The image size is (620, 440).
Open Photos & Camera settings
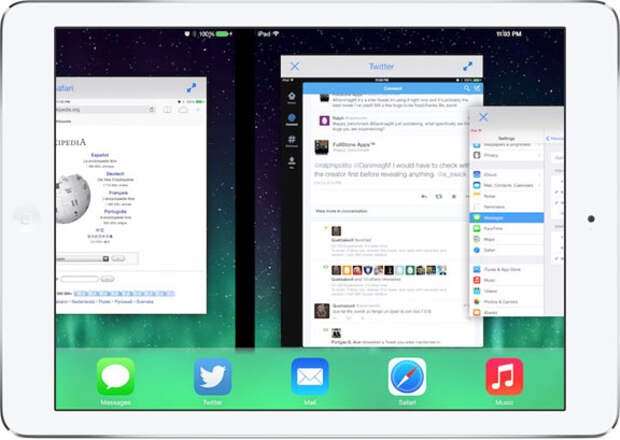(x=507, y=302)
